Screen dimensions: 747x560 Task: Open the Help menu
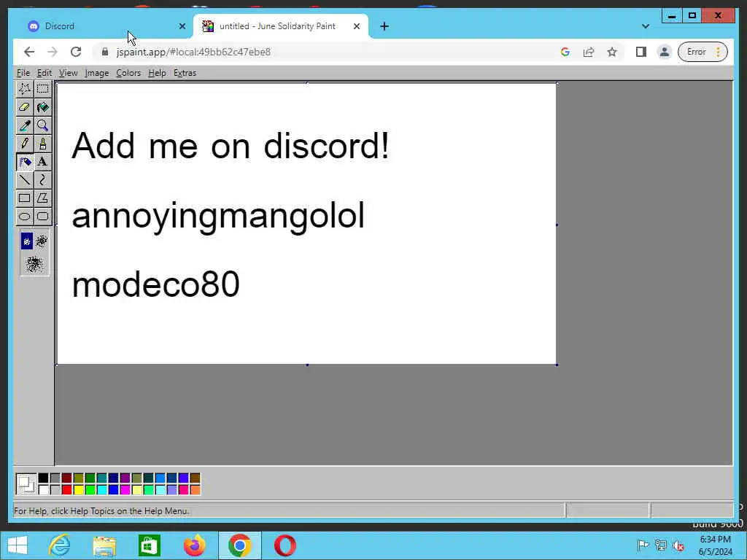(158, 73)
